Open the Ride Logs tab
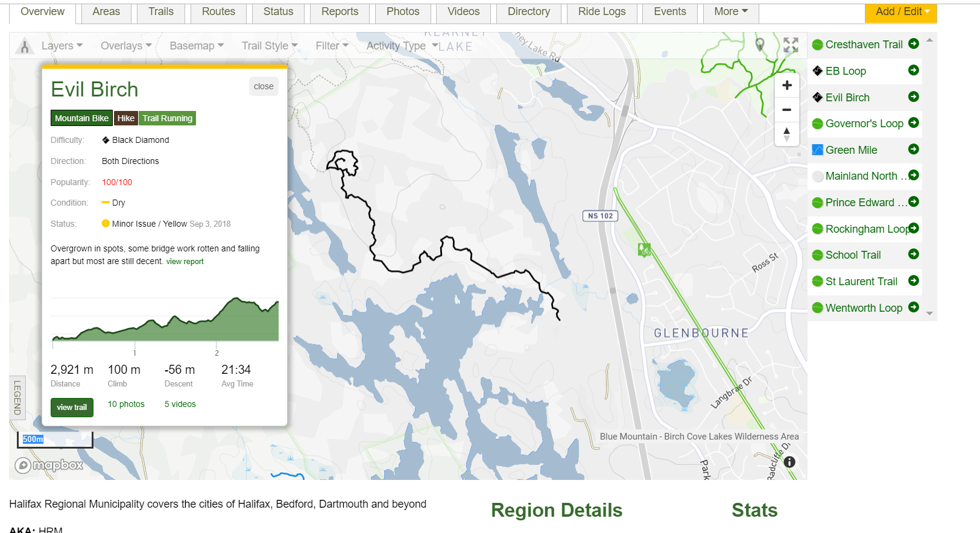 tap(601, 12)
